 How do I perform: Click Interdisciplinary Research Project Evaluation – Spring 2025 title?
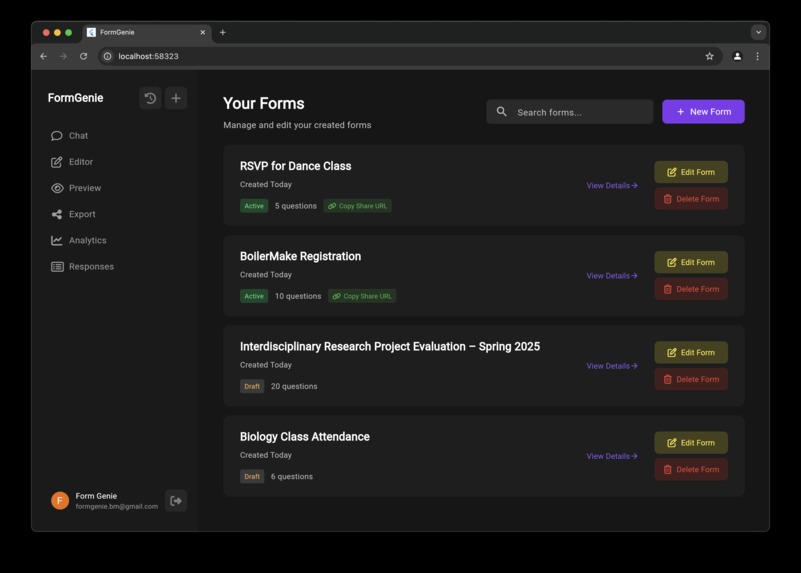pyautogui.click(x=390, y=347)
